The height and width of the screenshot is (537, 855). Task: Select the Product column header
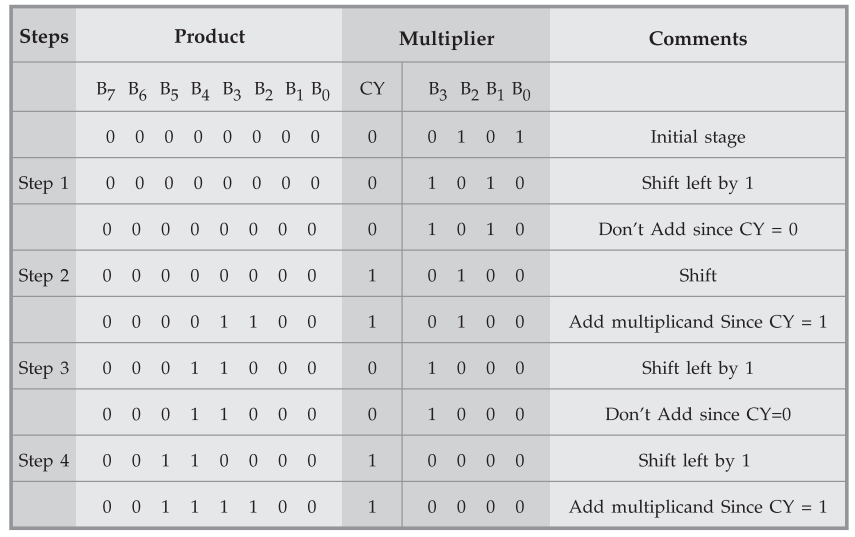tap(210, 37)
